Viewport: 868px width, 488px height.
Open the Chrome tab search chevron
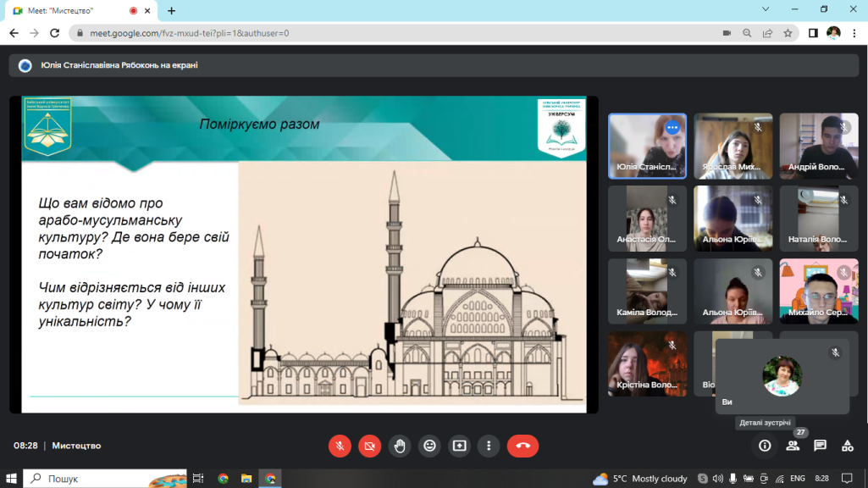tap(766, 9)
